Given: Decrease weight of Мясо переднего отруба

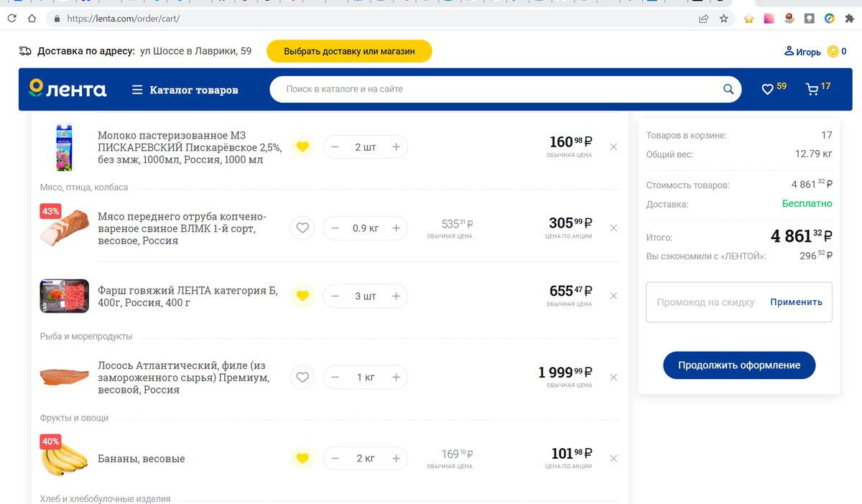Looking at the screenshot, I should pos(335,228).
